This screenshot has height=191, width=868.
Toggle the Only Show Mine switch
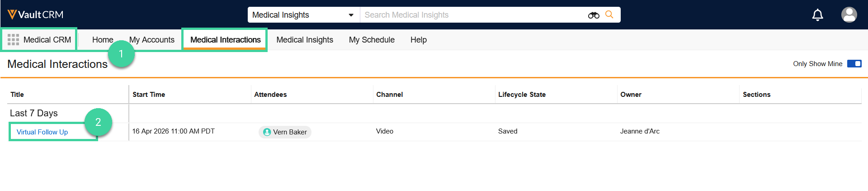(854, 64)
